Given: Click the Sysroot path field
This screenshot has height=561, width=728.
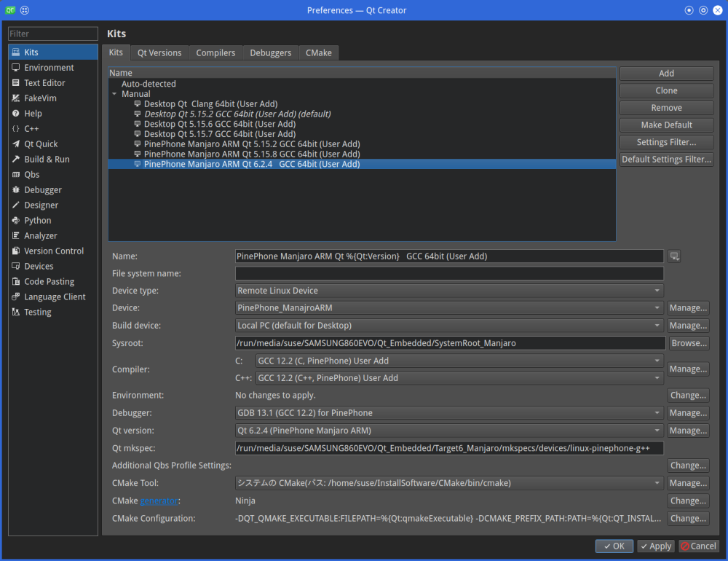Looking at the screenshot, I should click(x=450, y=343).
